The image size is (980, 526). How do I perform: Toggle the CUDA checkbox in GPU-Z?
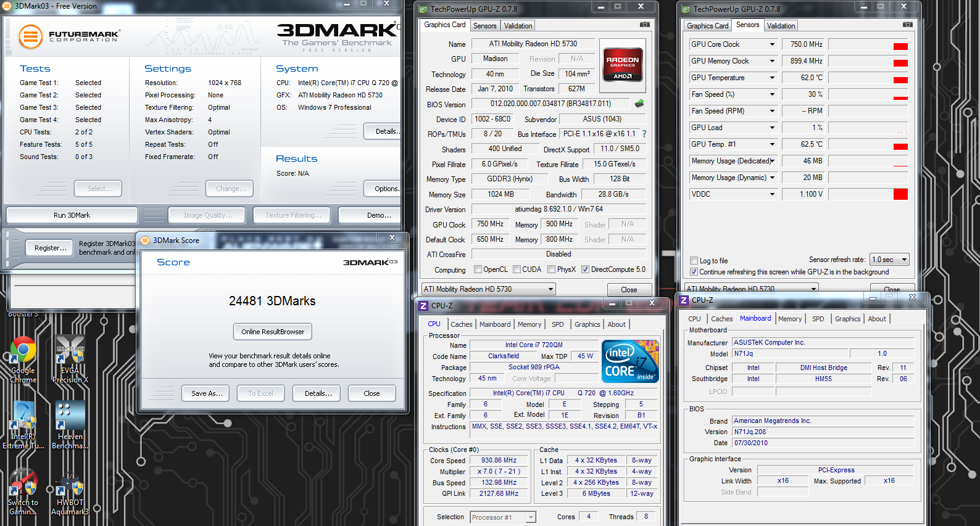517,269
